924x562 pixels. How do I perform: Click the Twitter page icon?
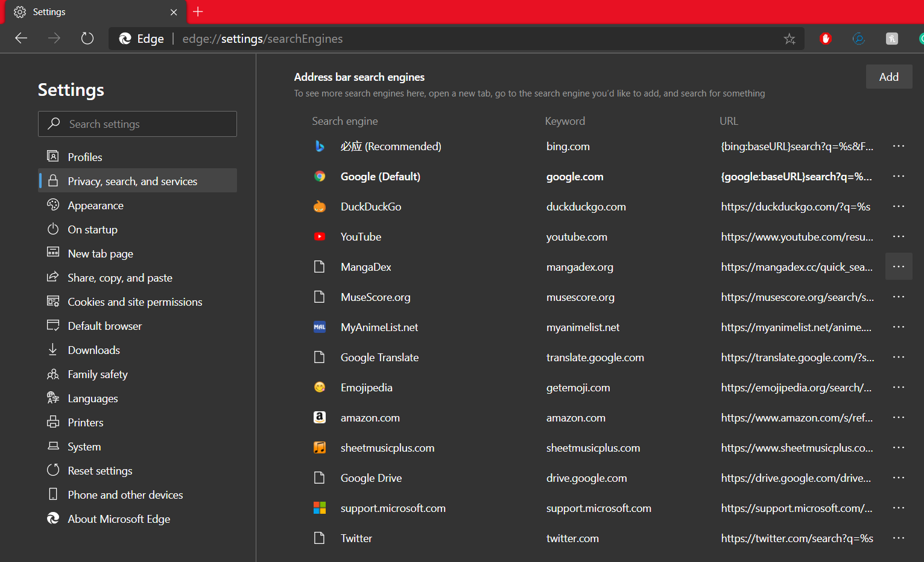coord(320,538)
